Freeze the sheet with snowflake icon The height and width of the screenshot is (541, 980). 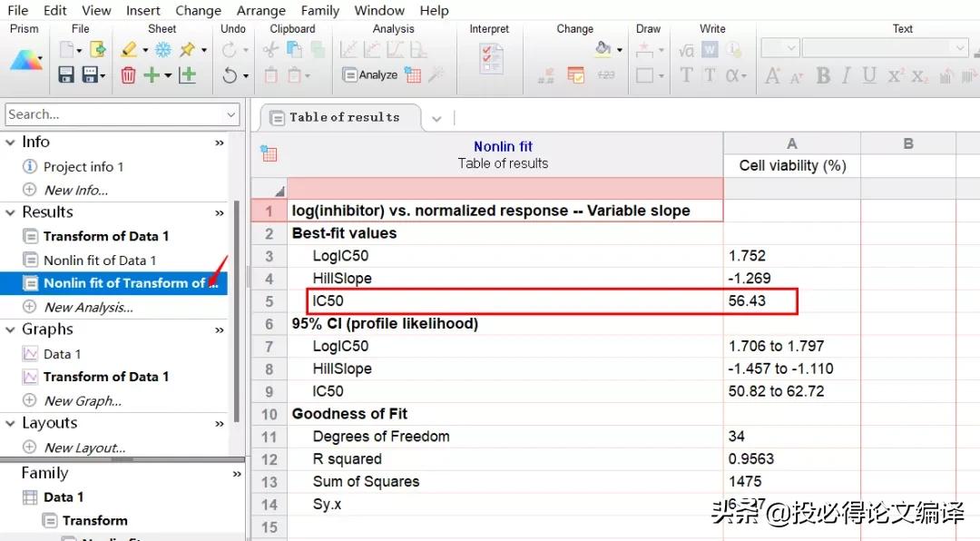click(x=163, y=49)
